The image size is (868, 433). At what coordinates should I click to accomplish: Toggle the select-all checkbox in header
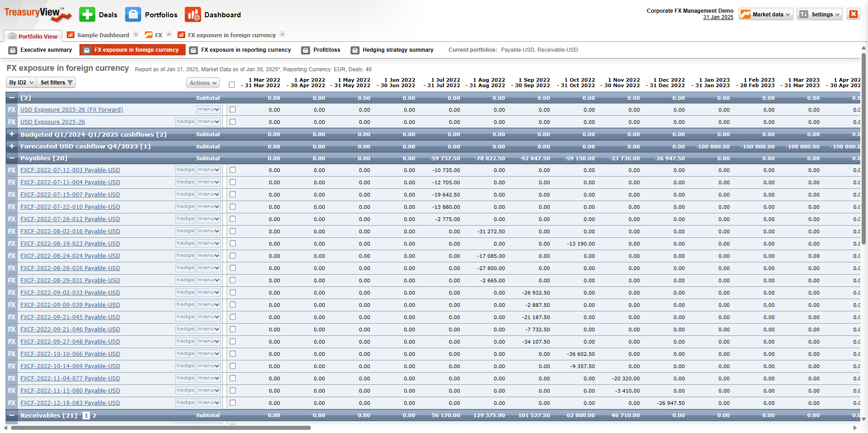point(232,84)
